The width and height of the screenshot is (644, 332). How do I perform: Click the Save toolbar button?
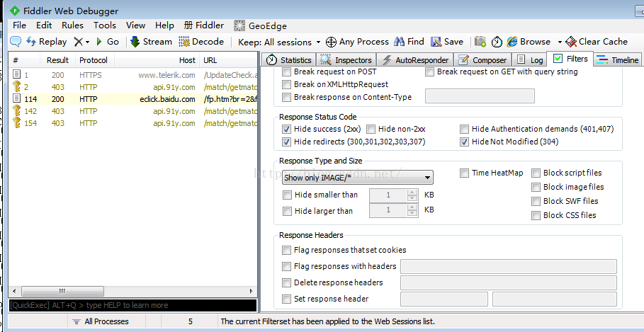(447, 42)
